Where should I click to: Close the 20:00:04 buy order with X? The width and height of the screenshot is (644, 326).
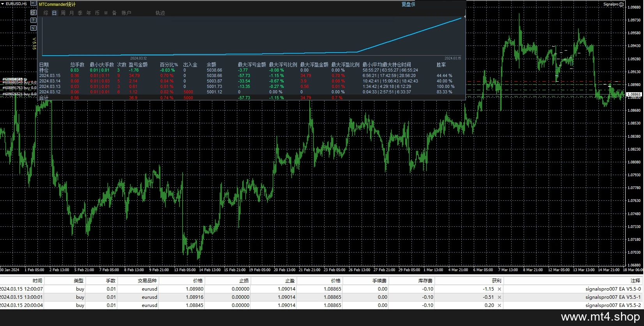click(x=499, y=305)
